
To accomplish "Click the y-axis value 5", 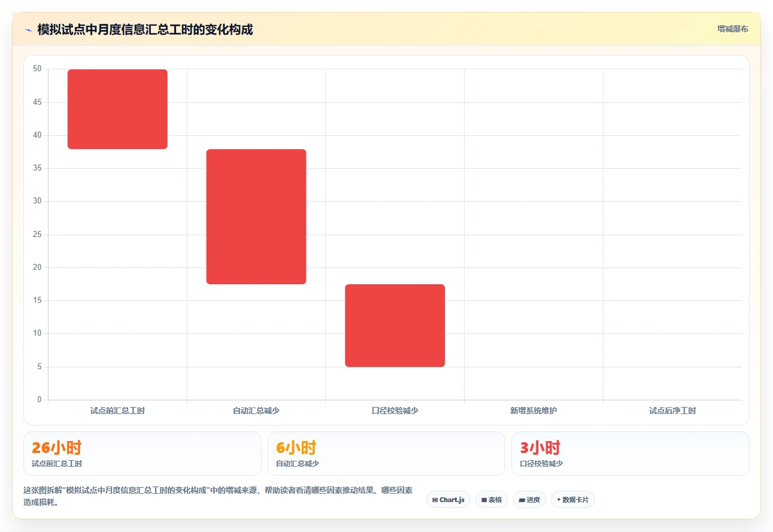I will [40, 367].
